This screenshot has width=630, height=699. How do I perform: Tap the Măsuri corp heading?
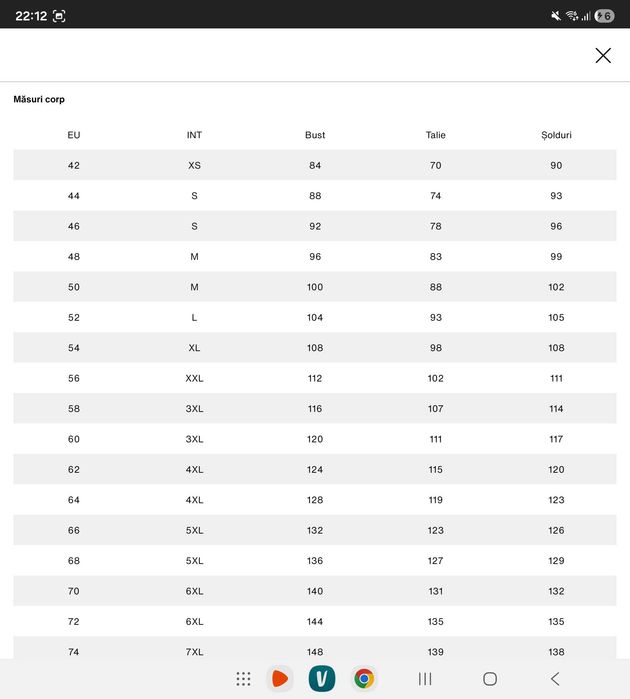39,99
